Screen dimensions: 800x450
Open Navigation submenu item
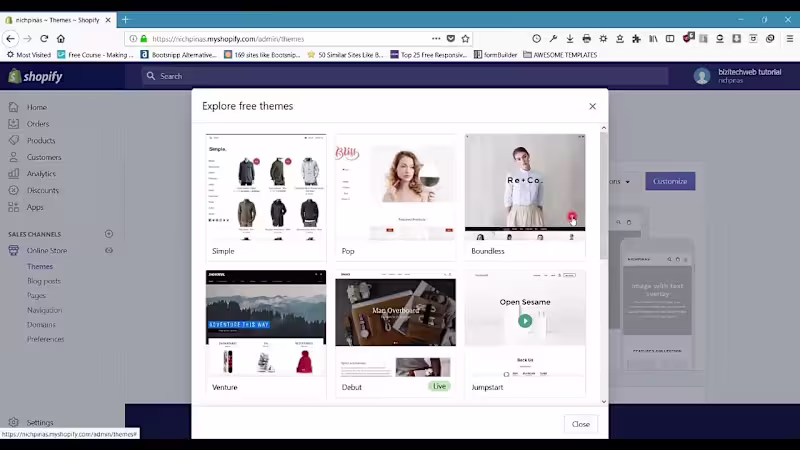(x=44, y=310)
